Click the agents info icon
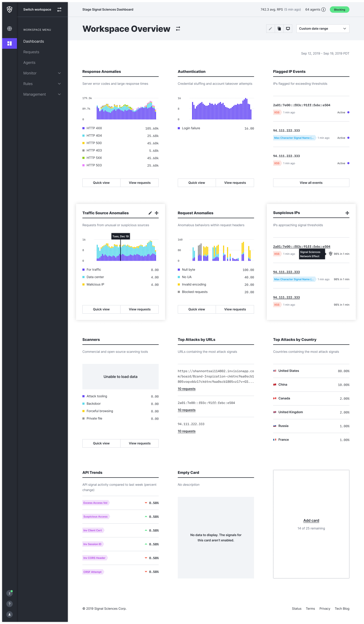This screenshot has height=624, width=364. click(x=323, y=9)
